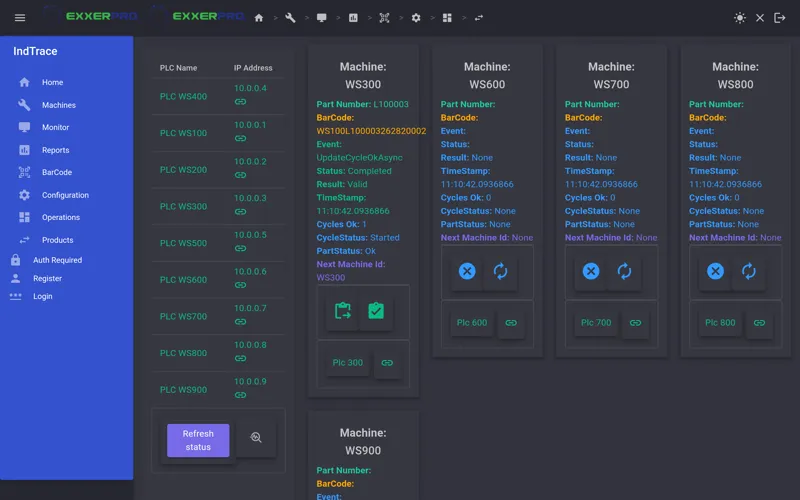Click the barcode scan icon in top breadcrumb
Screen dimensions: 800x500
click(x=384, y=18)
